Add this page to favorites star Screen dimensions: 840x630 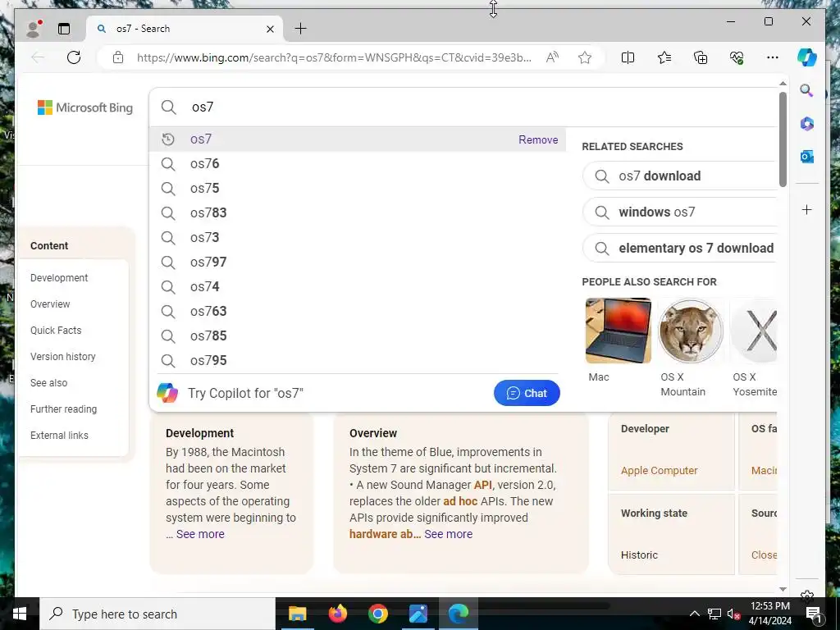point(584,57)
